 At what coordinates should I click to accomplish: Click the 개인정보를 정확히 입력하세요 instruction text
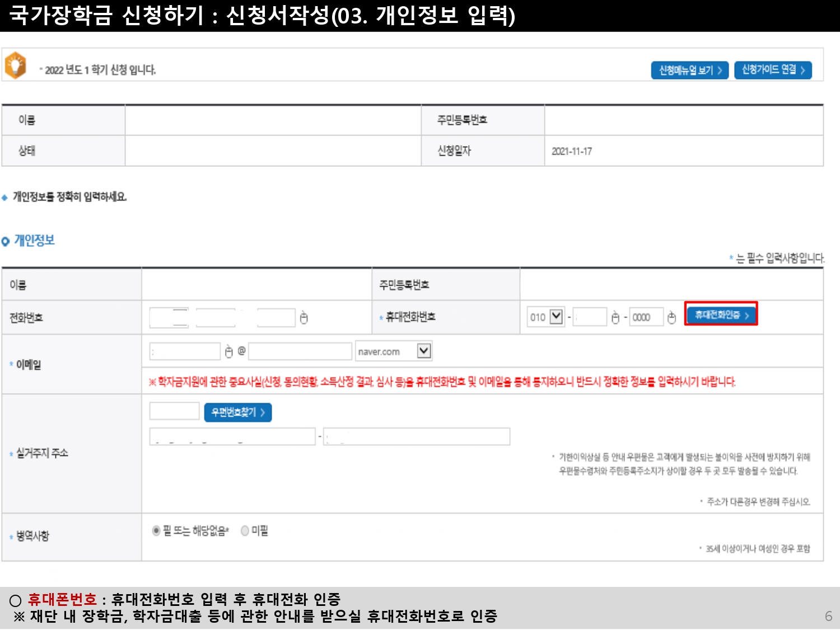pos(70,197)
